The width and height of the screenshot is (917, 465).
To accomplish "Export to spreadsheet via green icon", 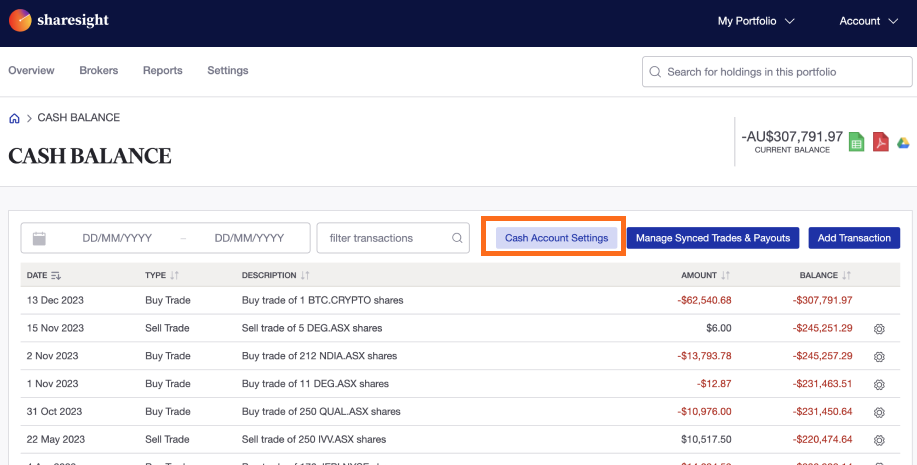I will point(856,142).
